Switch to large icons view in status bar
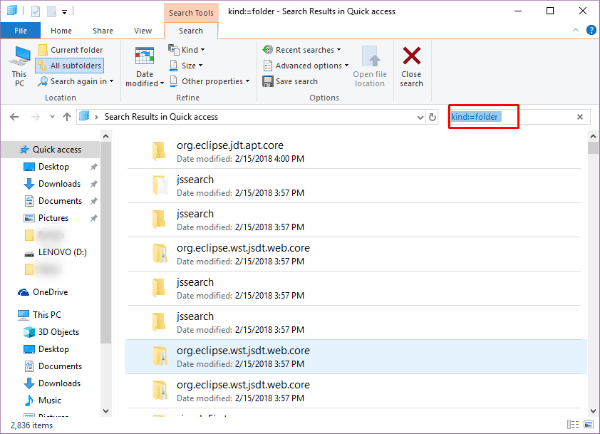 589,424
